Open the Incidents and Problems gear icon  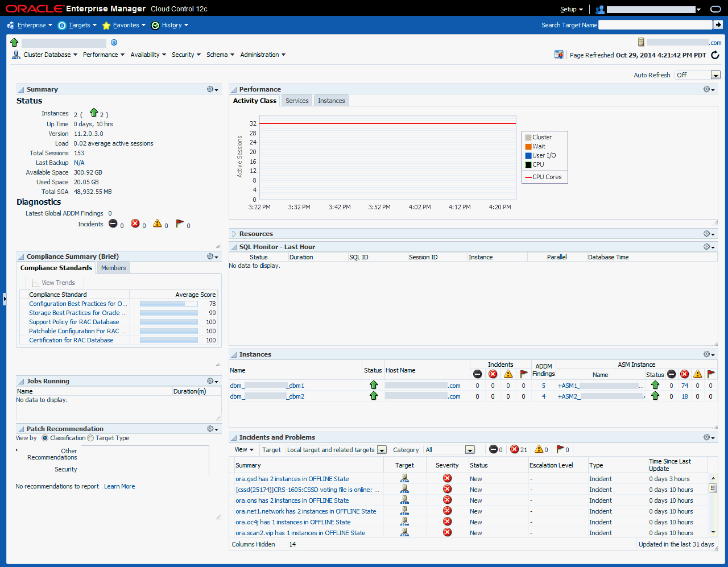(709, 437)
